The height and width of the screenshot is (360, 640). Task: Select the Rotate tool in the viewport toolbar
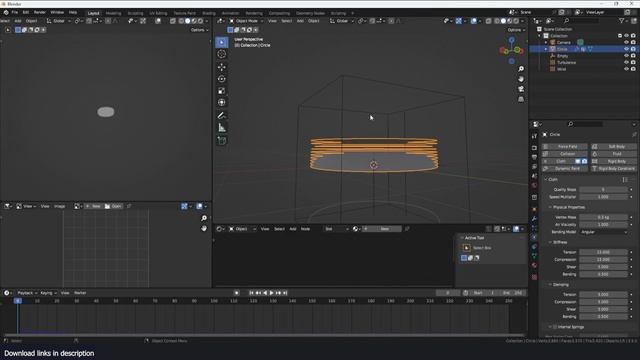222,79
